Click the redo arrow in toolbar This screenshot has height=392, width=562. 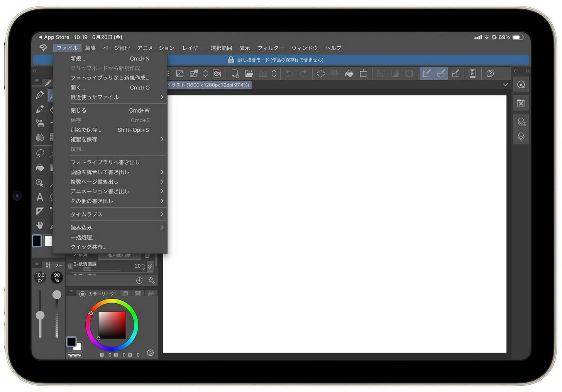click(x=303, y=73)
